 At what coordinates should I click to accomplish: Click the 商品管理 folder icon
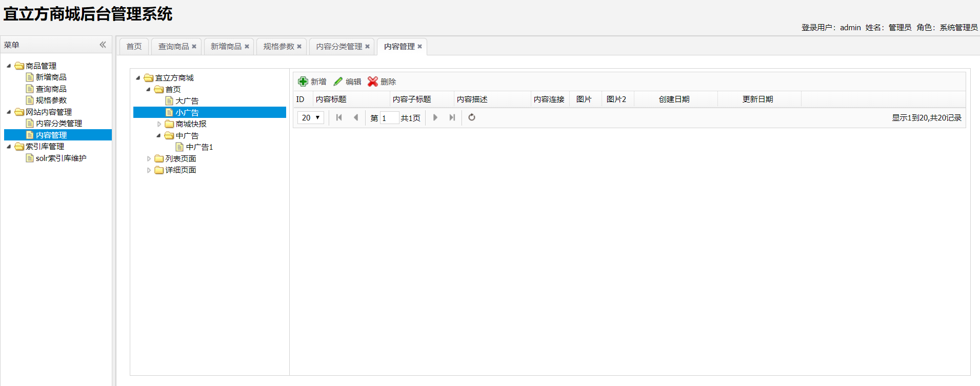19,66
